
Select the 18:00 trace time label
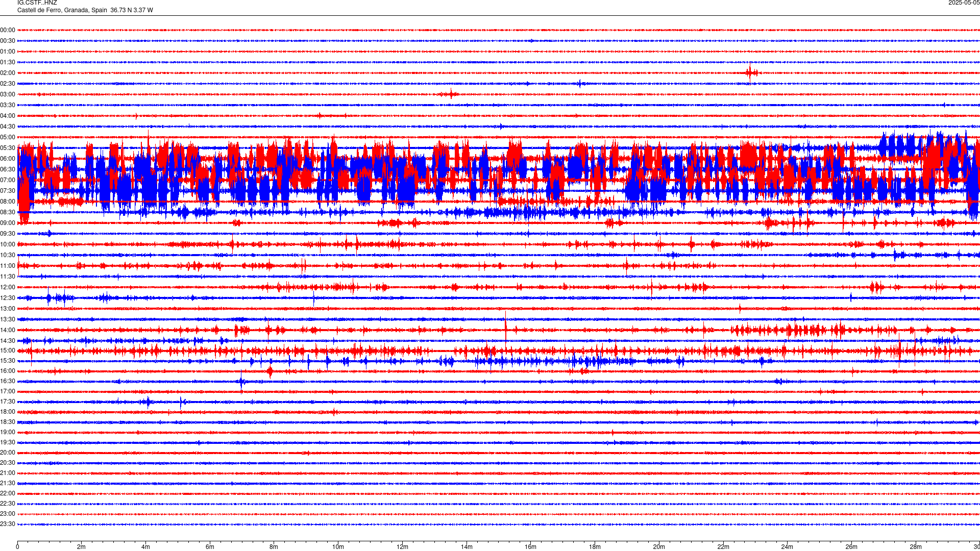(8, 412)
